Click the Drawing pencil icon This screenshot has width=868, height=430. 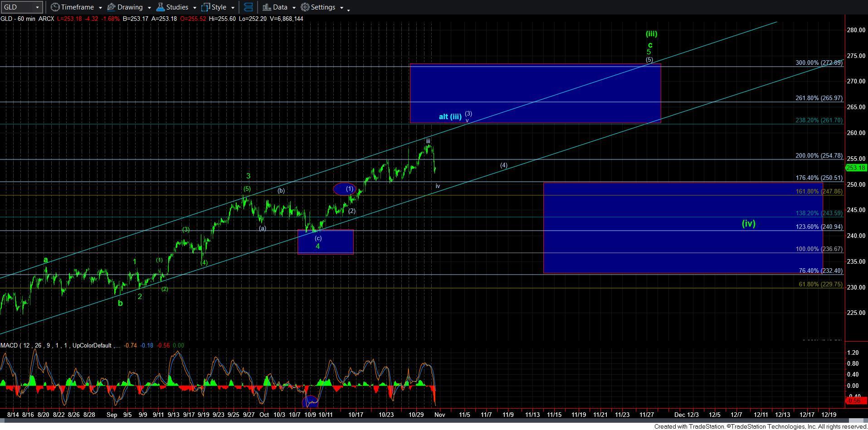coord(112,7)
